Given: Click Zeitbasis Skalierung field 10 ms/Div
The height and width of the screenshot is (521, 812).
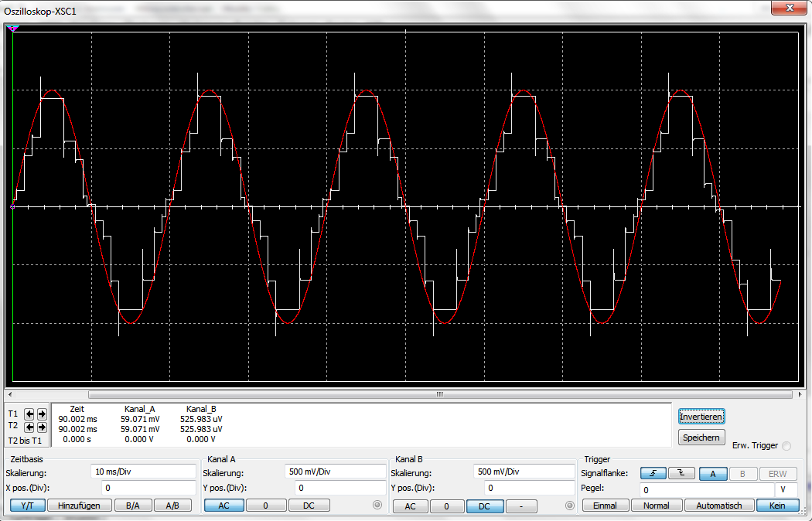Looking at the screenshot, I should pos(143,472).
